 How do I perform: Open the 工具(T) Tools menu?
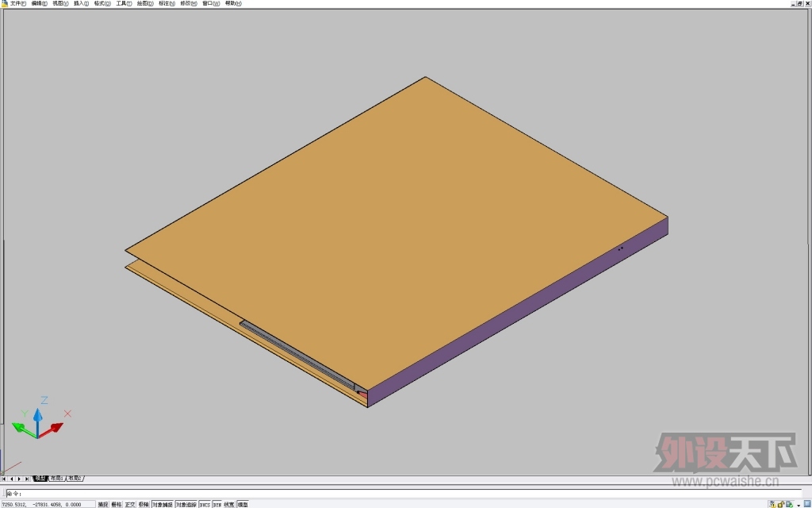(x=124, y=3)
